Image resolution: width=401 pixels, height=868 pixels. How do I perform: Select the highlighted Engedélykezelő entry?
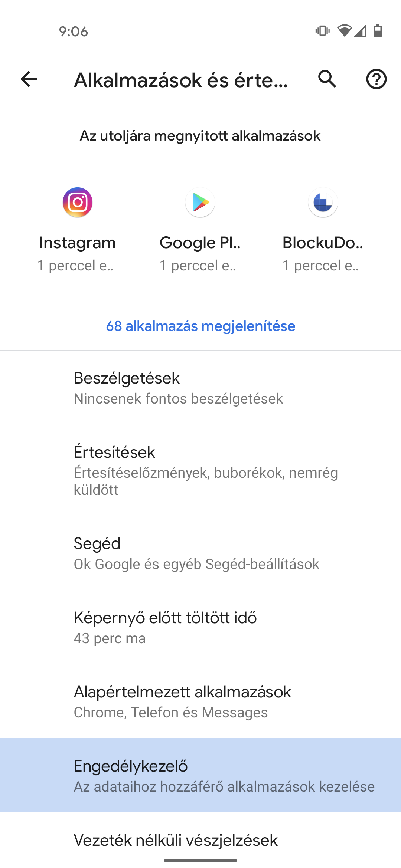[200, 775]
